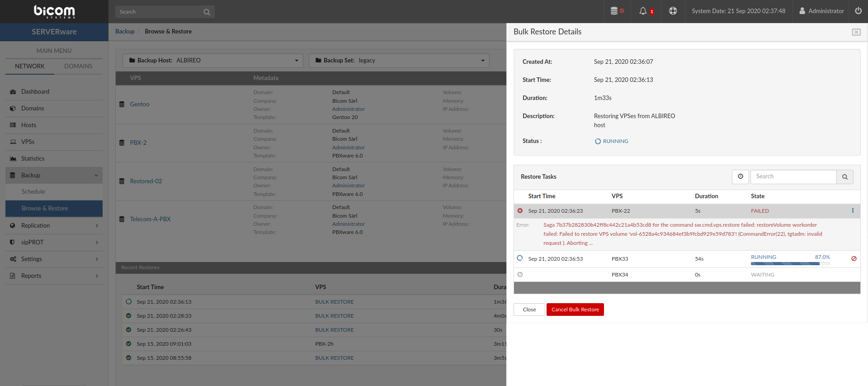868x386 pixels.
Task: Click Cancel Bulk Restore button
Action: (x=575, y=310)
